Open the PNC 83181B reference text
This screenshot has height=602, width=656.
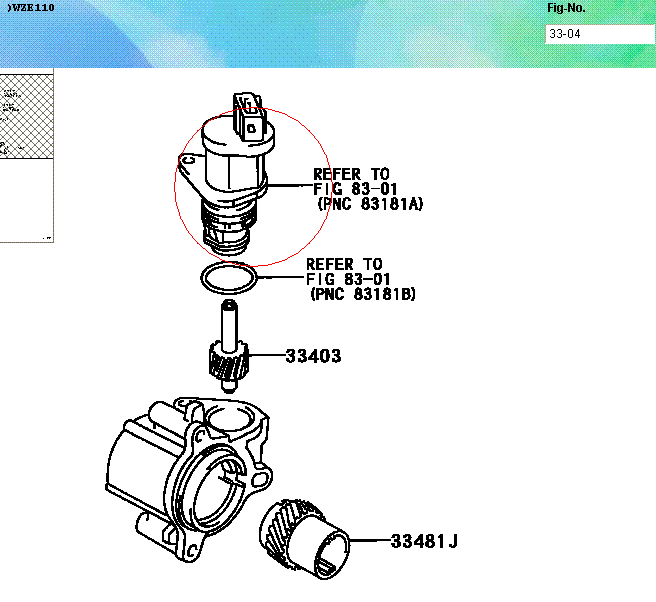[363, 294]
